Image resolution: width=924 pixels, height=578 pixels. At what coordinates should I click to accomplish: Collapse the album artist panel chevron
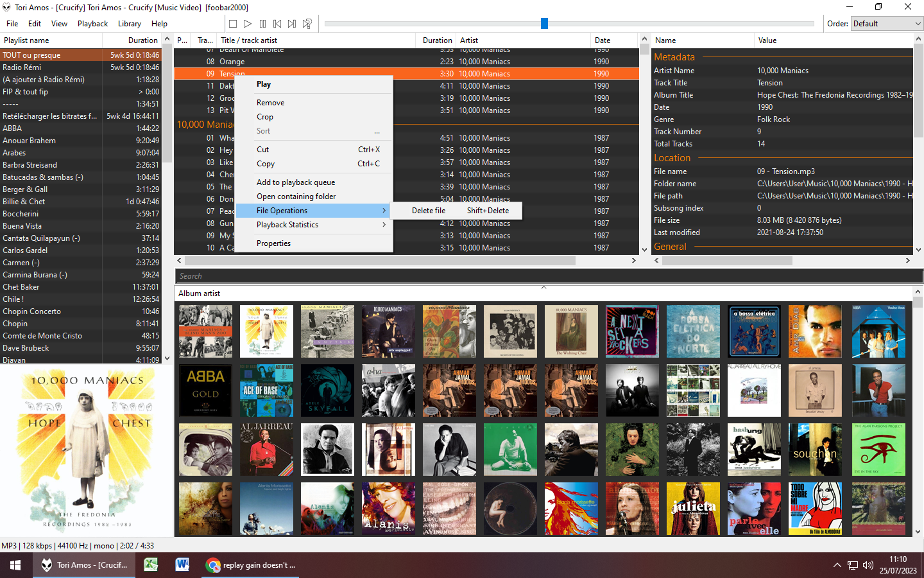[543, 287]
